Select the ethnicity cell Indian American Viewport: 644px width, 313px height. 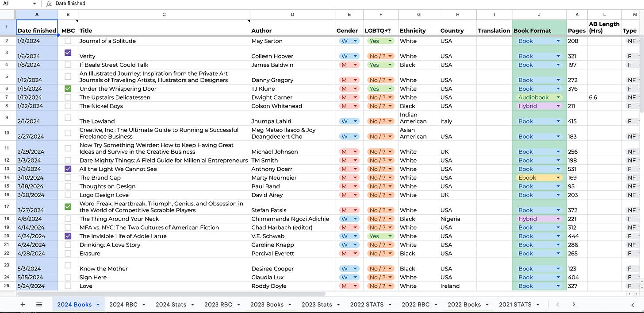419,118
